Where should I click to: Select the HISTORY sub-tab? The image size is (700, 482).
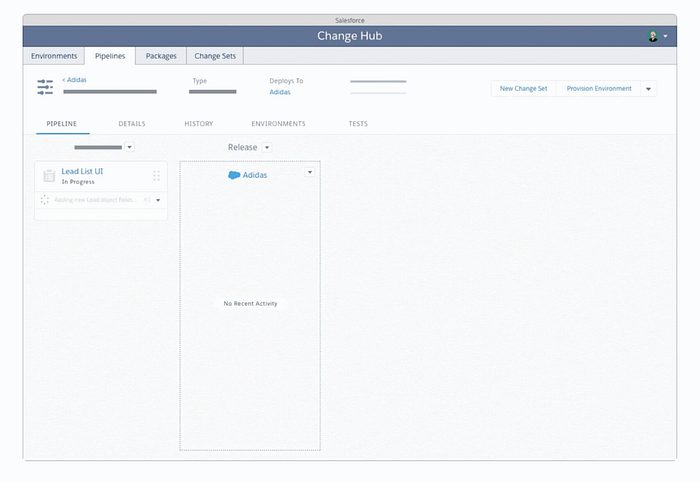point(198,124)
